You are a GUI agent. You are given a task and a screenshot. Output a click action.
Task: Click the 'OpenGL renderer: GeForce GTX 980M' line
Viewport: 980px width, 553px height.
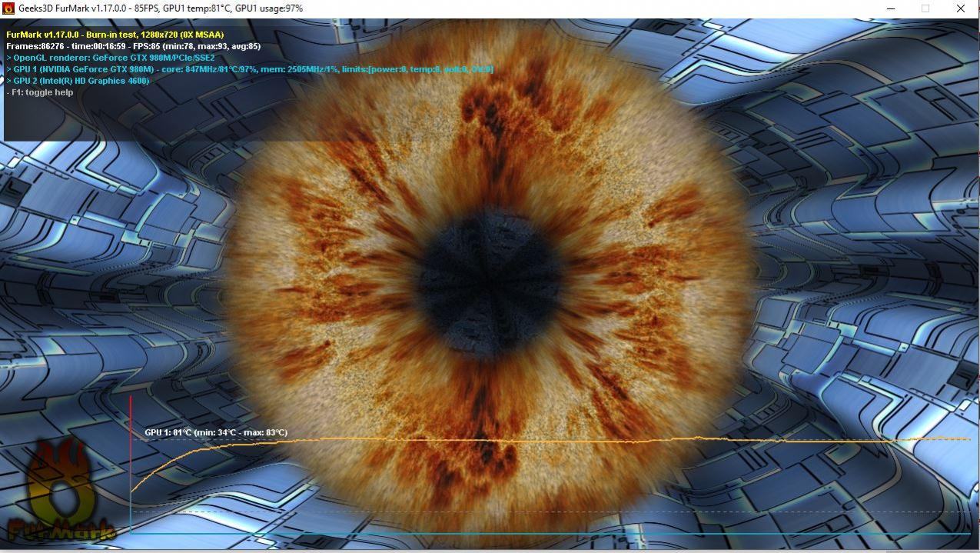click(x=111, y=58)
